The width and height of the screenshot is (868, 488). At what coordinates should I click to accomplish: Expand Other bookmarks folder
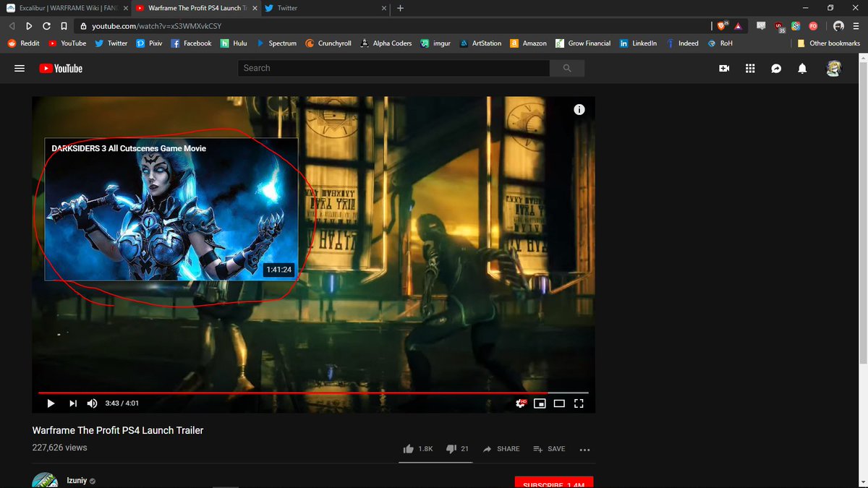[x=828, y=43]
